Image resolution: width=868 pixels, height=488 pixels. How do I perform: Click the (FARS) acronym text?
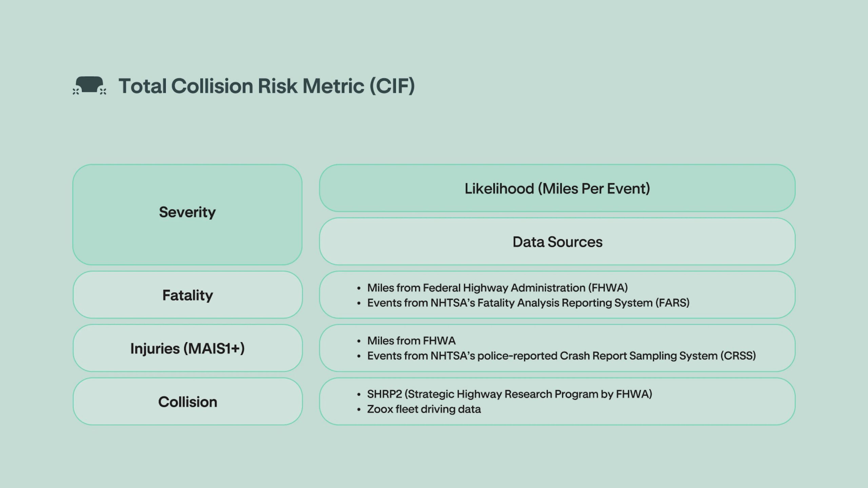[672, 303]
